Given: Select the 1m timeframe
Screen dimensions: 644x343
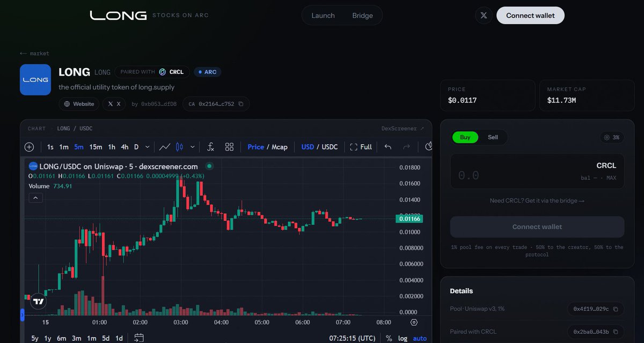Looking at the screenshot, I should point(63,147).
